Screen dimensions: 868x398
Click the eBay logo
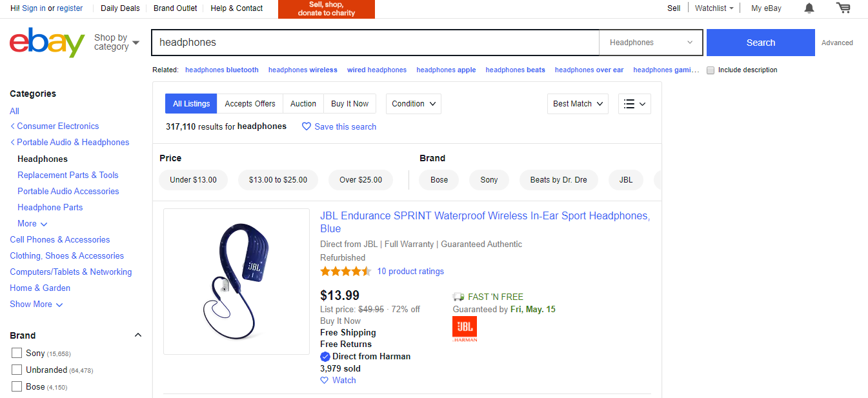(47, 43)
